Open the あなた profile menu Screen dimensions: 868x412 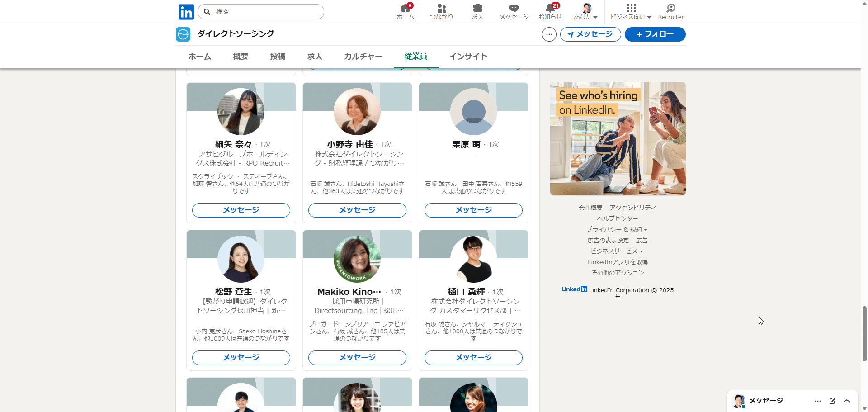[x=586, y=12]
